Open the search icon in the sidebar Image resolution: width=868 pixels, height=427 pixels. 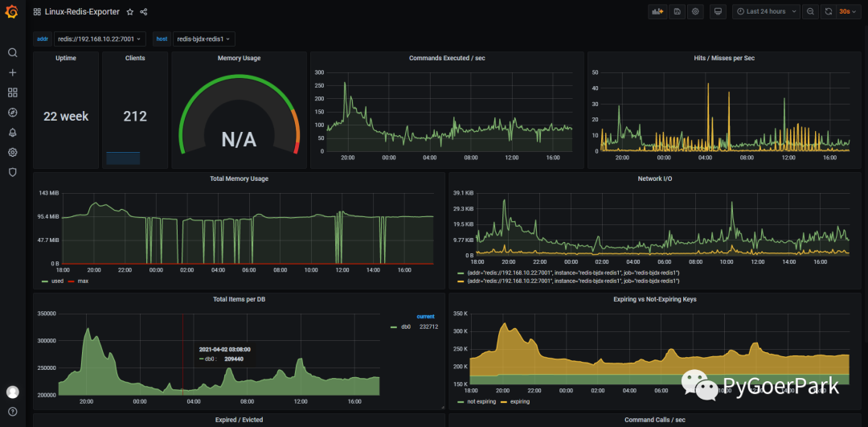[x=12, y=52]
